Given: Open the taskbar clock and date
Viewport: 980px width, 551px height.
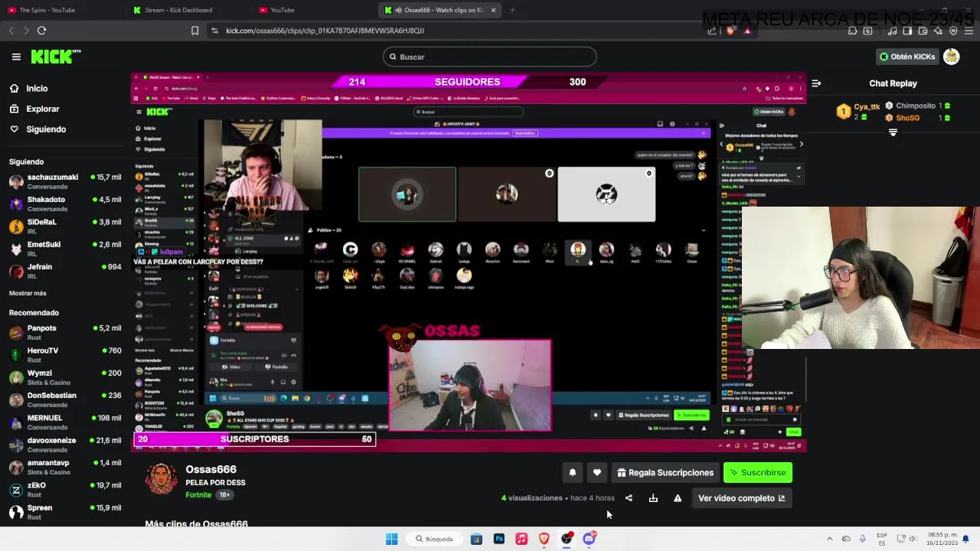Looking at the screenshot, I should [942, 539].
